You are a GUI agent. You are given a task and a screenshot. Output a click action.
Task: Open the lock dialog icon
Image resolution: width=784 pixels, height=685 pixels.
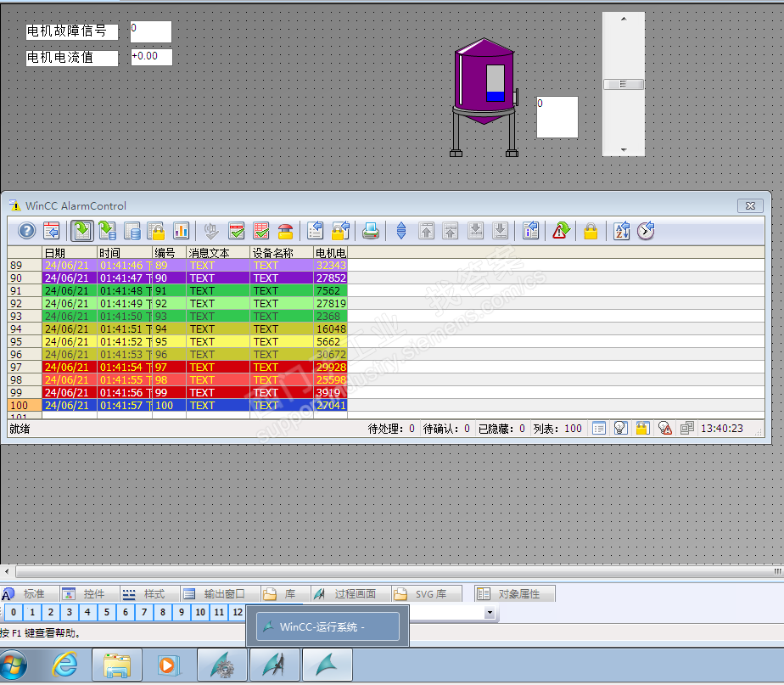(x=340, y=231)
